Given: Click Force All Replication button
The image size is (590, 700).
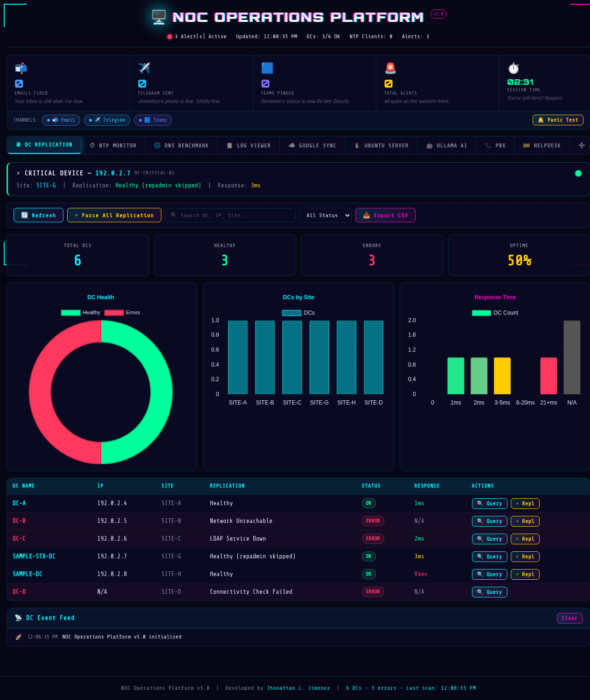Looking at the screenshot, I should 114,215.
